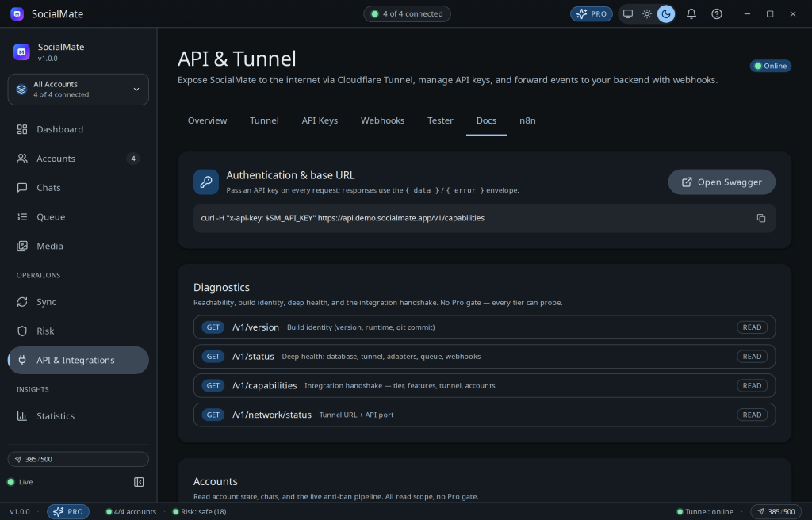
Task: Go to Accounts in sidebar
Action: [x=79, y=159]
